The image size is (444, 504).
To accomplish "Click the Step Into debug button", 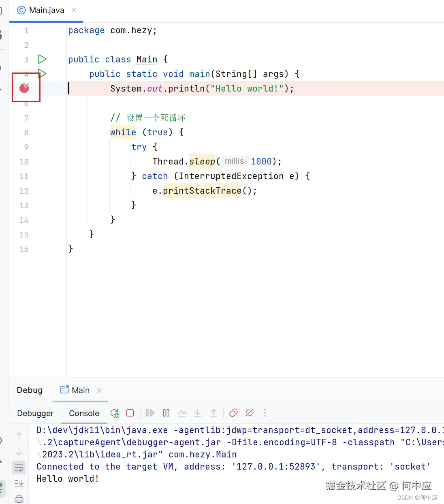I will click(x=198, y=413).
